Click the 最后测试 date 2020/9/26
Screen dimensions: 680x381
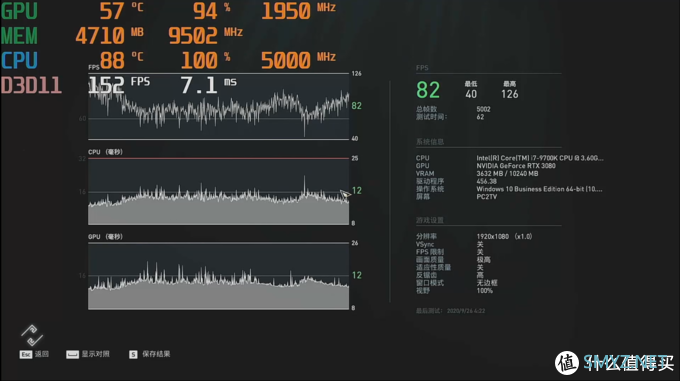[466, 311]
